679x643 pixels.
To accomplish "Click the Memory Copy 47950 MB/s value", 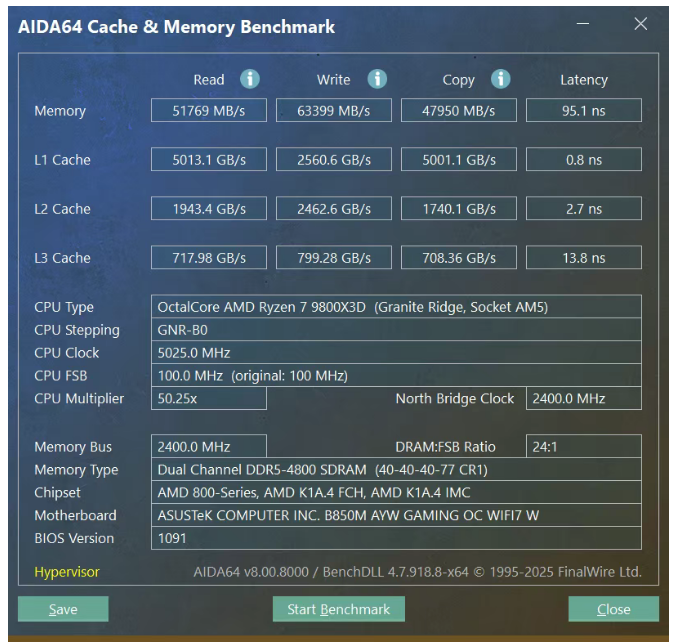I will [x=459, y=111].
